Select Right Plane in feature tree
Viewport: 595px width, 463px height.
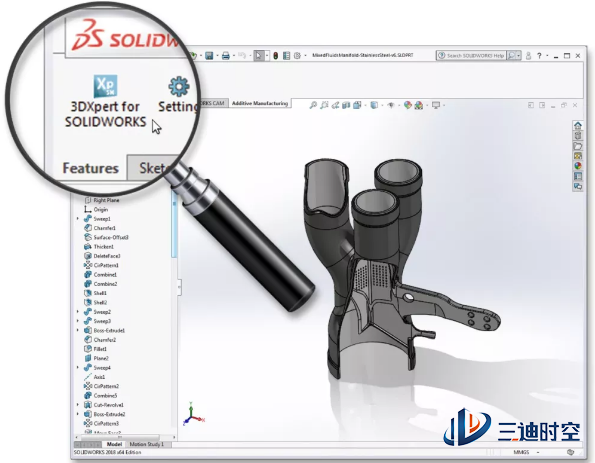pyautogui.click(x=101, y=200)
